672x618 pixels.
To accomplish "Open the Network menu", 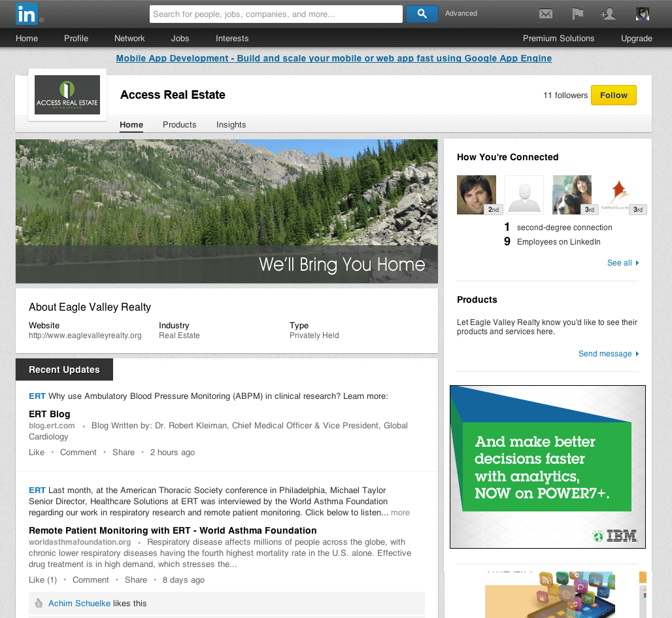I will point(129,38).
